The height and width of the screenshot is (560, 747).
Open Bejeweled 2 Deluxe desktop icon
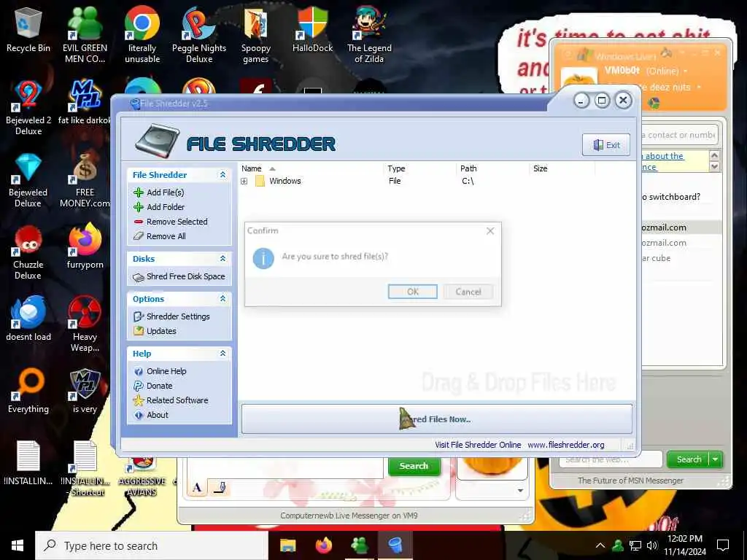click(28, 108)
